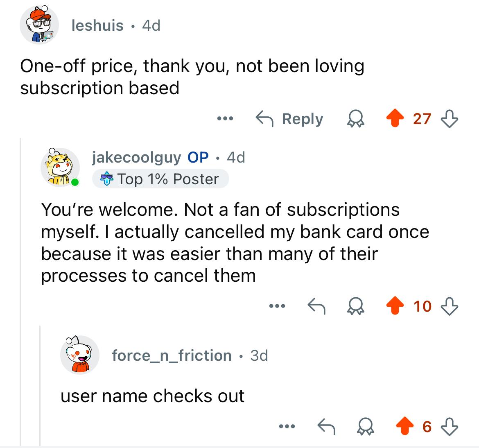The image size is (479, 448).
Task: Click the Top 1% Poster badge
Action: click(160, 179)
